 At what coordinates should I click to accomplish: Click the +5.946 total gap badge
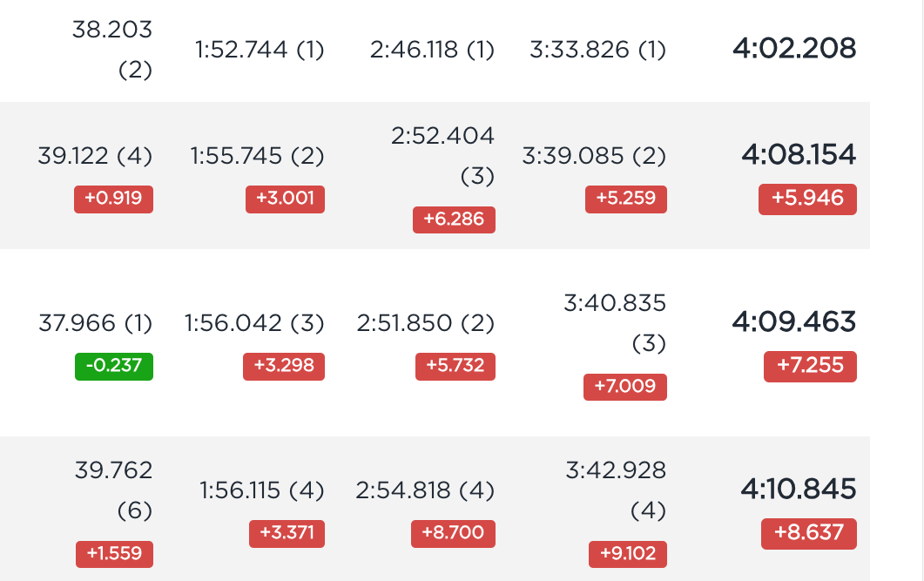[x=807, y=199]
